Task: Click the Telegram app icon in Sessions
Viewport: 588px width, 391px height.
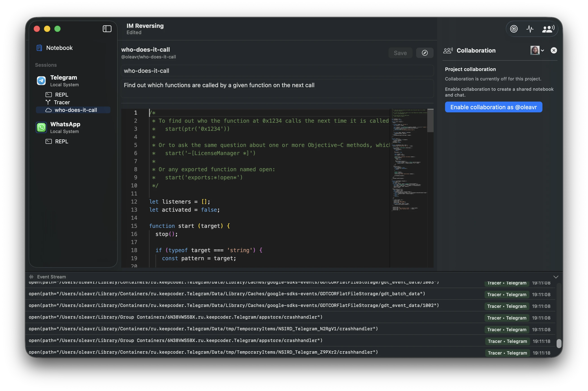Action: tap(41, 80)
